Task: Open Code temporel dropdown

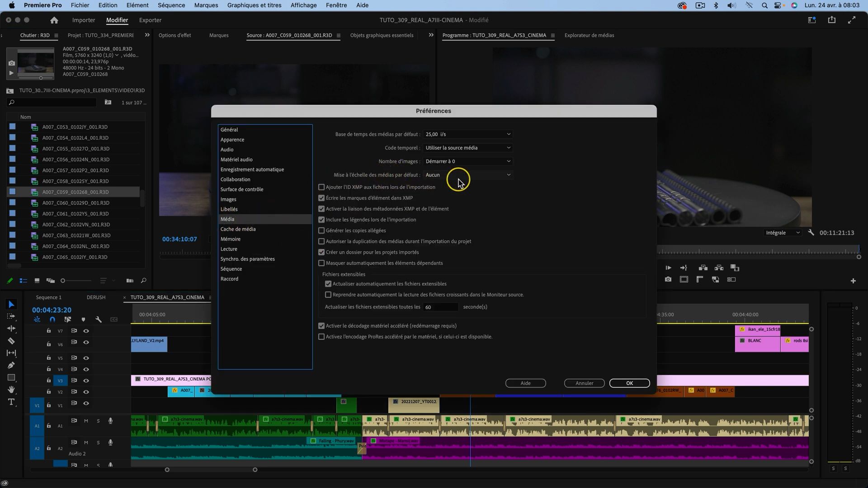Action: pos(468,148)
